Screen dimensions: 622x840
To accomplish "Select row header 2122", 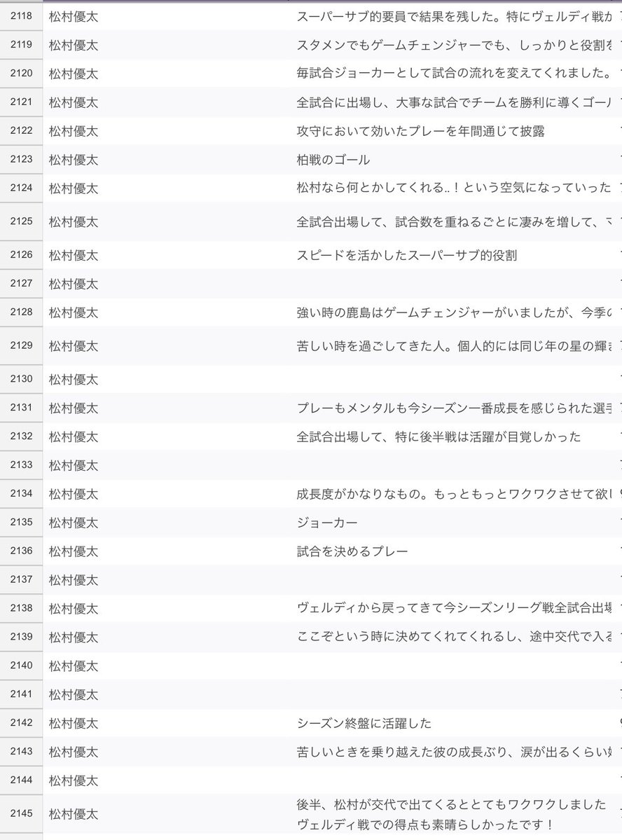I will pos(21,131).
